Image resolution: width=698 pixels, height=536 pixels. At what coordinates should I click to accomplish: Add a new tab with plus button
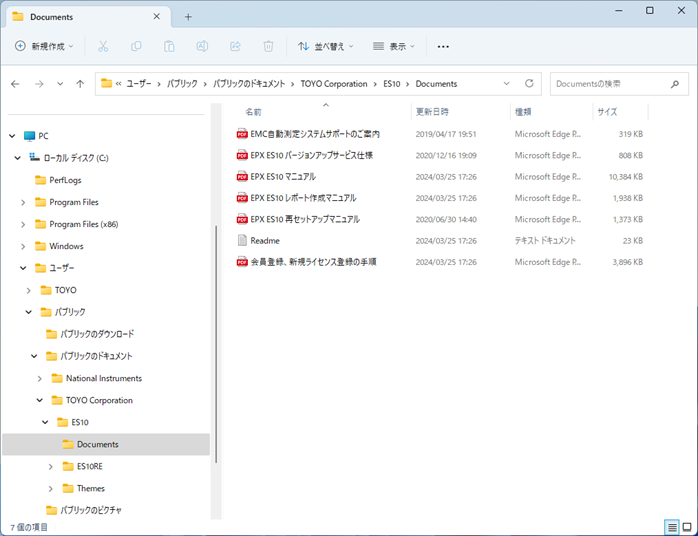[x=188, y=17]
